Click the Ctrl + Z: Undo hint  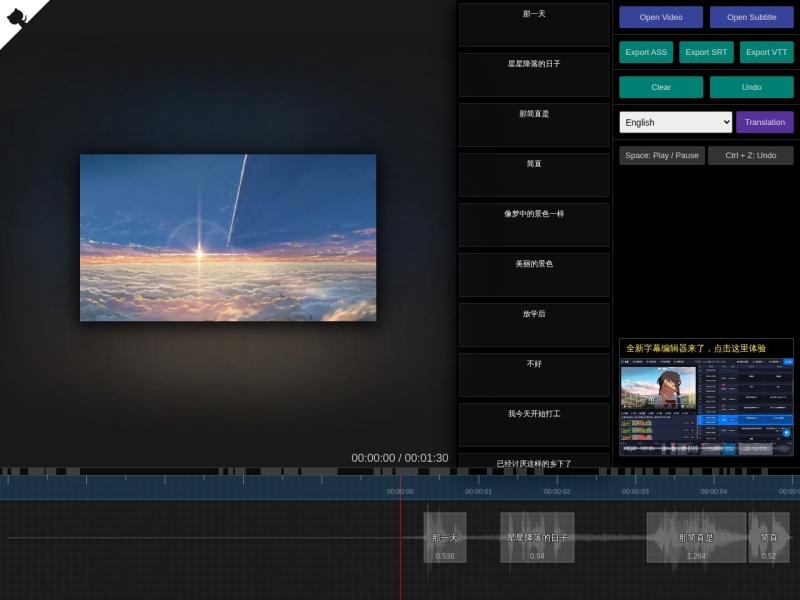(x=751, y=156)
